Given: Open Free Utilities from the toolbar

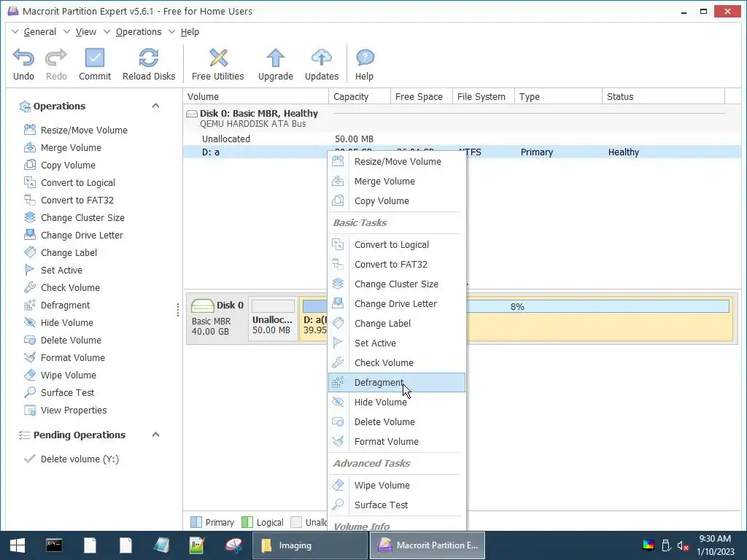Looking at the screenshot, I should 217,64.
